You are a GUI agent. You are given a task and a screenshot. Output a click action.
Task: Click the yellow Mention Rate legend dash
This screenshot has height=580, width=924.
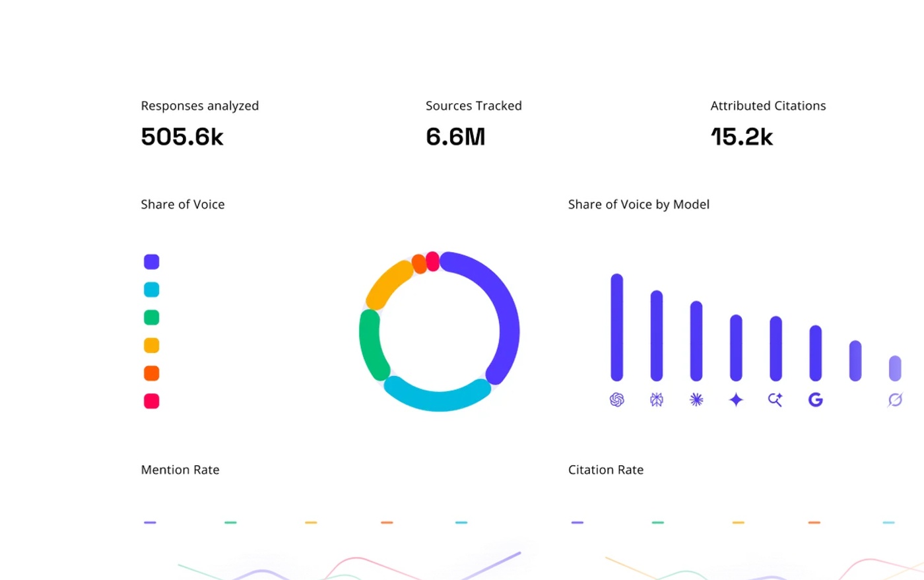click(311, 523)
